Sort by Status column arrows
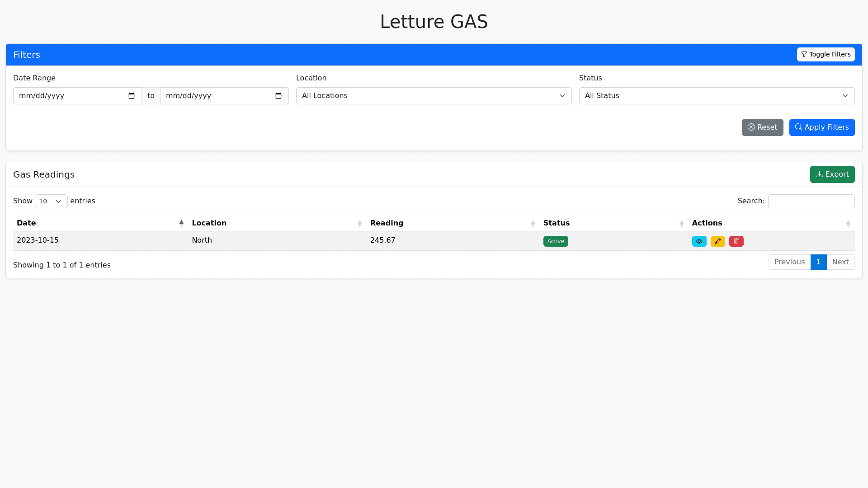Screen dimensions: 868x488 click(682, 223)
